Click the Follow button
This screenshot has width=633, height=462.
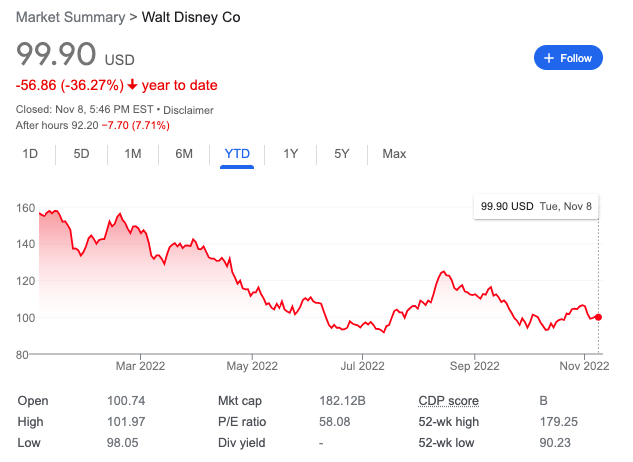tap(568, 58)
